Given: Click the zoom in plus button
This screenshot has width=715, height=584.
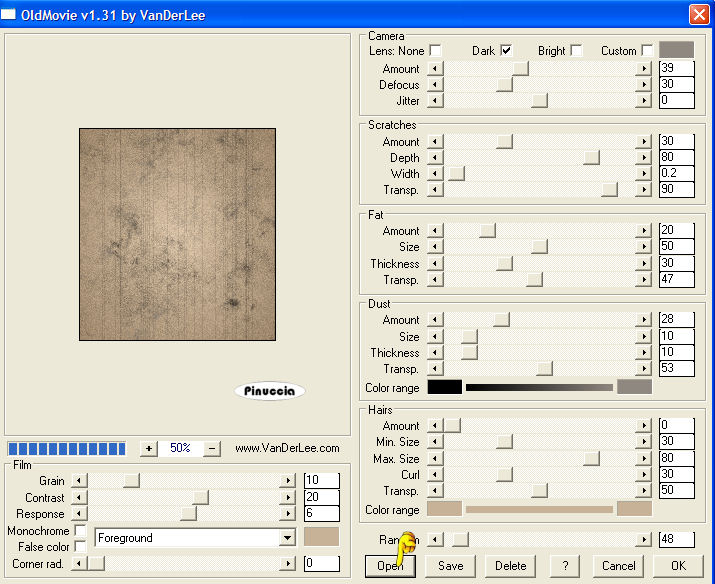Looking at the screenshot, I should 149,449.
